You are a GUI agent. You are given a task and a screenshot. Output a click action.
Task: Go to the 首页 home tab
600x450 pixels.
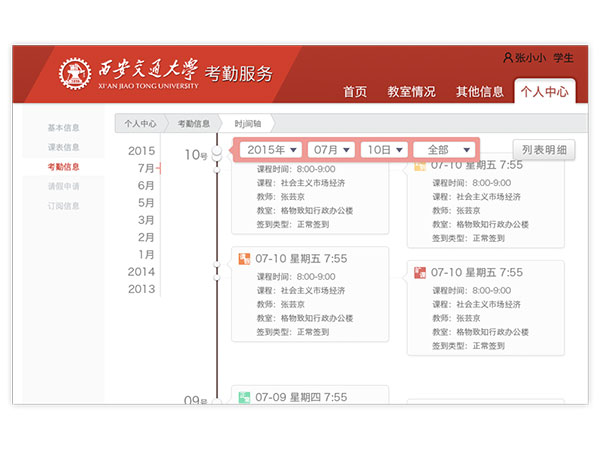point(355,92)
